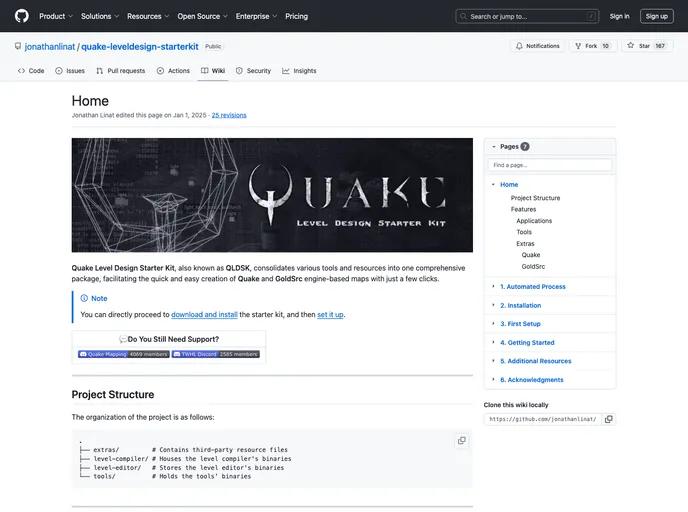688x512 pixels.
Task: Copy the project structure code block
Action: [461, 441]
